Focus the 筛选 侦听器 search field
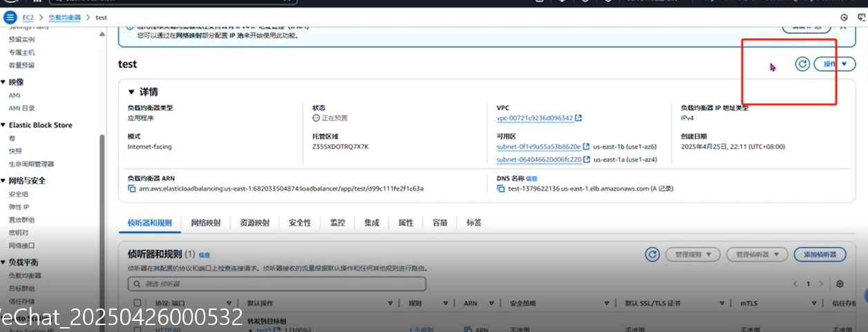 [x=276, y=284]
